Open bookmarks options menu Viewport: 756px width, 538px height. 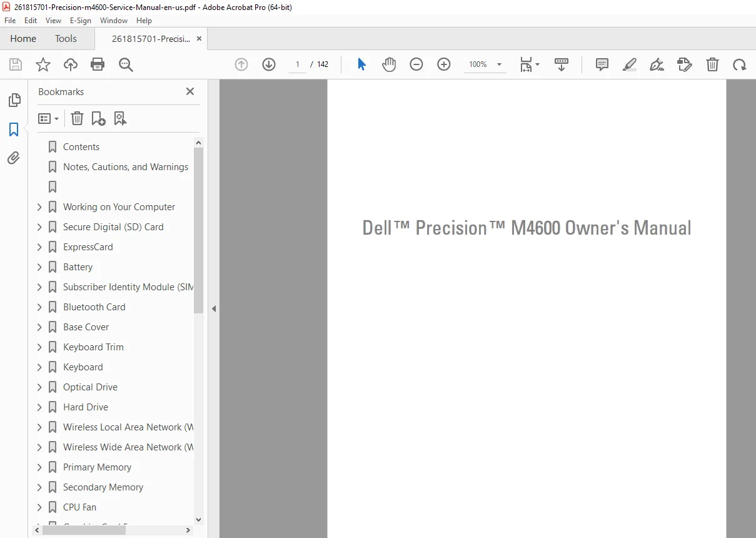(48, 118)
